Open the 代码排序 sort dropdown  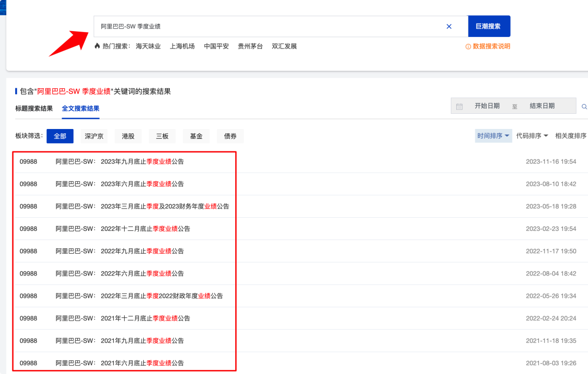[x=532, y=136]
